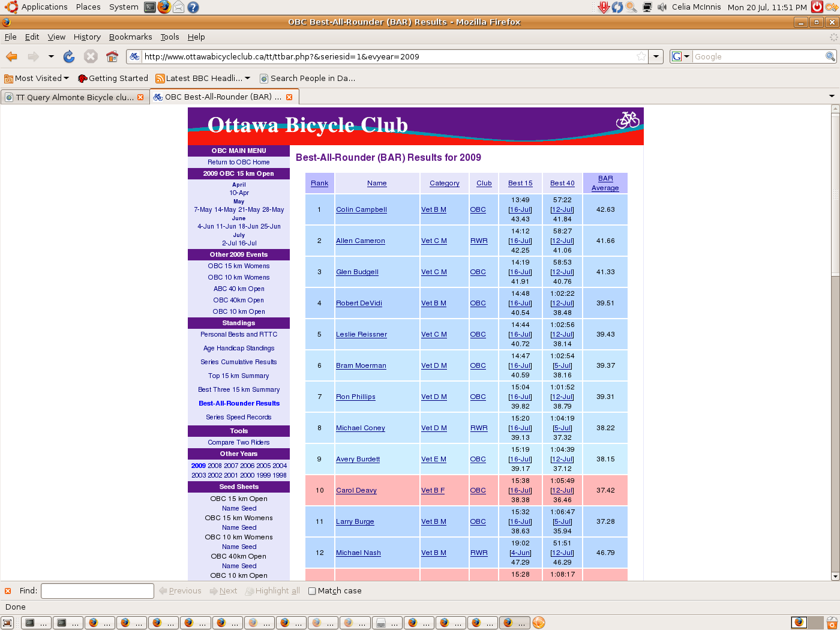Click the Stop loading icon
The width and height of the screenshot is (840, 630).
click(x=91, y=56)
